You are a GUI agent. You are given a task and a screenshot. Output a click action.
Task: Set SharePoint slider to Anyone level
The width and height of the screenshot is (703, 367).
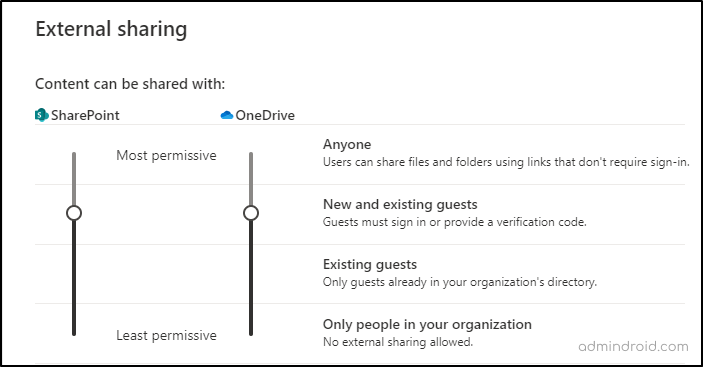coord(74,155)
